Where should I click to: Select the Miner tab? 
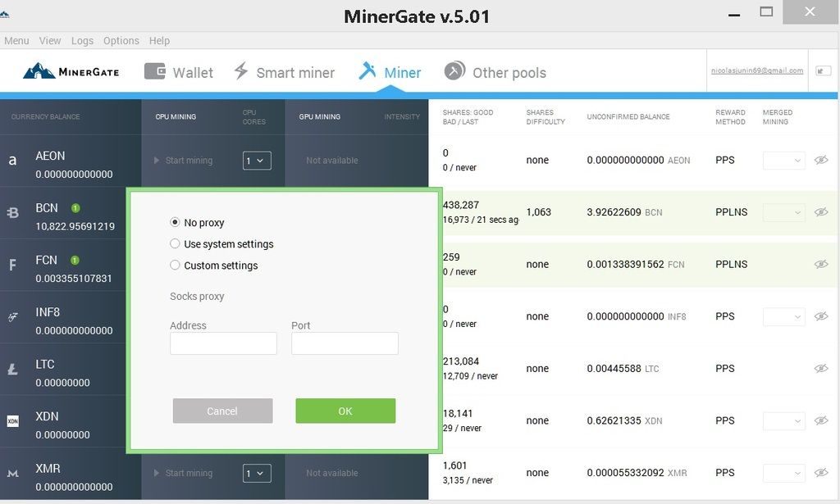(390, 71)
